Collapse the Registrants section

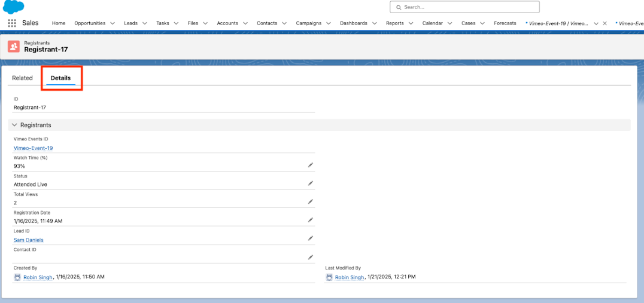[x=15, y=125]
